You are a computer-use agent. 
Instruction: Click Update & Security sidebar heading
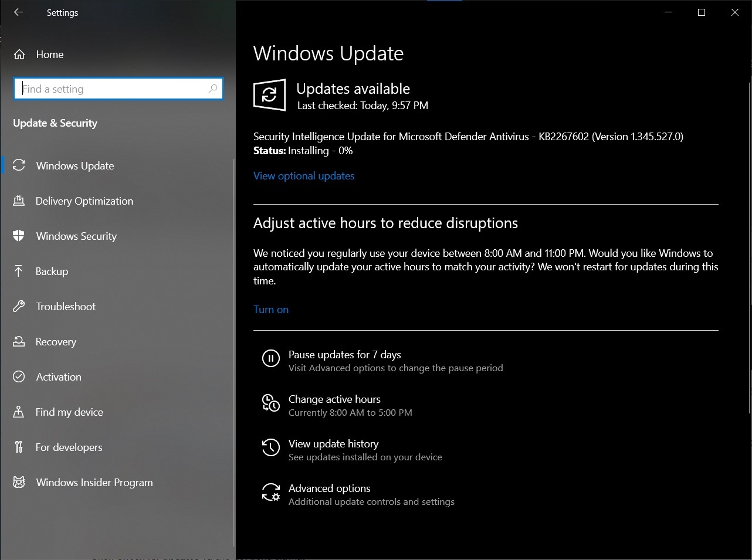(55, 123)
